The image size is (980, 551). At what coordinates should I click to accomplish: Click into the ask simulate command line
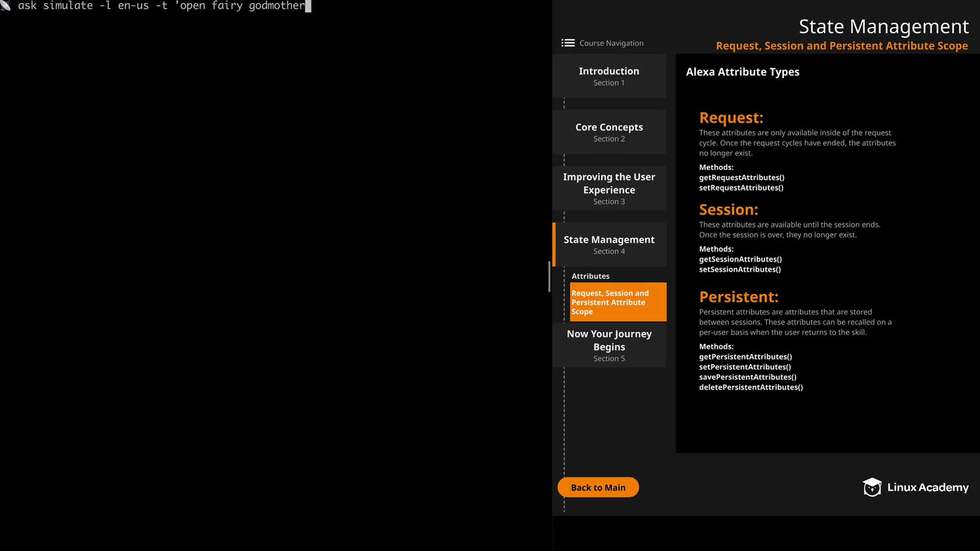(161, 6)
